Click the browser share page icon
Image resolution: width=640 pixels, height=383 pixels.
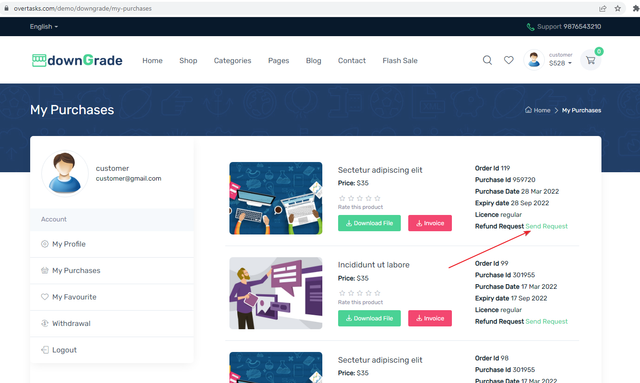(x=602, y=8)
